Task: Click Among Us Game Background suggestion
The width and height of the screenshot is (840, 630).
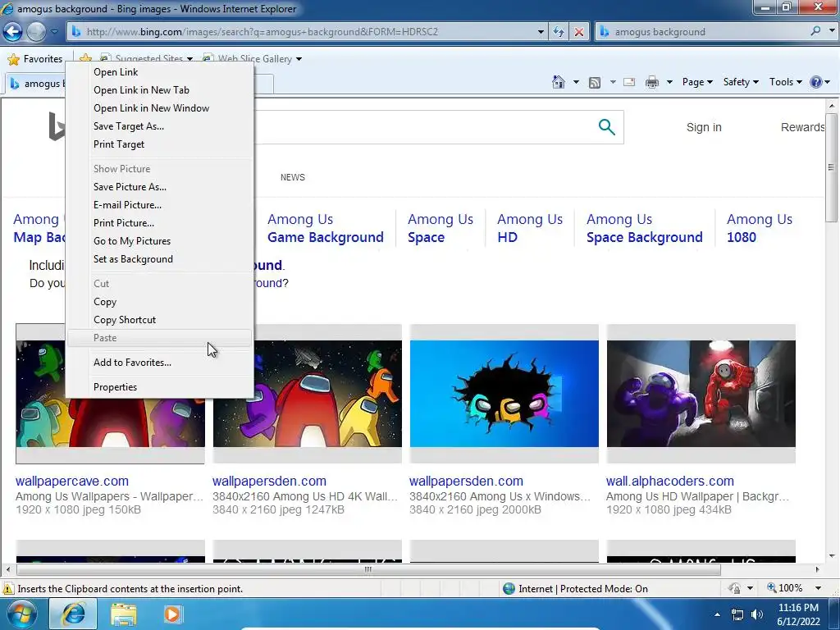Action: tap(325, 228)
